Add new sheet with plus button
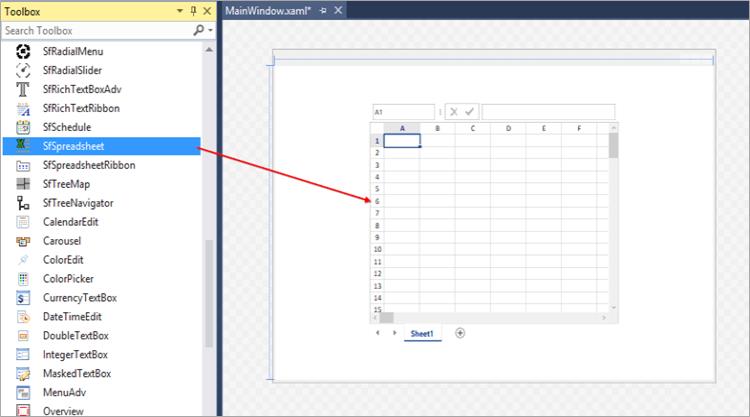This screenshot has height=417, width=750. point(460,333)
